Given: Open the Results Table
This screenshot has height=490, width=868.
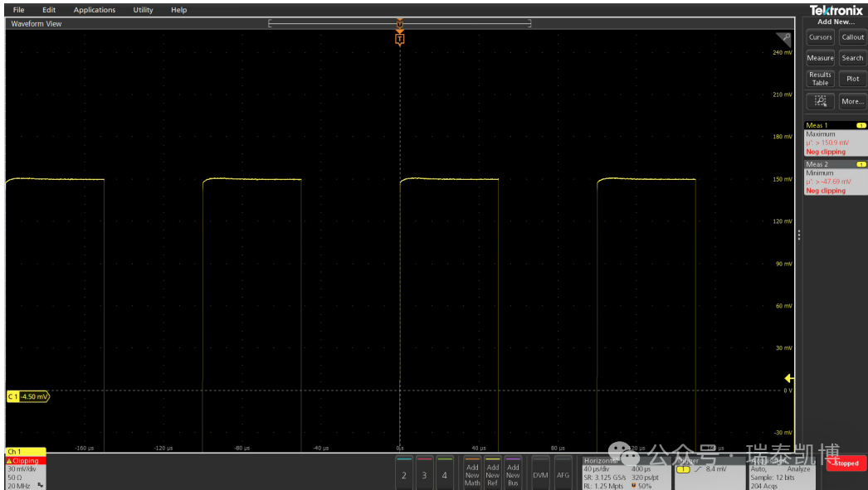Looking at the screenshot, I should (820, 79).
